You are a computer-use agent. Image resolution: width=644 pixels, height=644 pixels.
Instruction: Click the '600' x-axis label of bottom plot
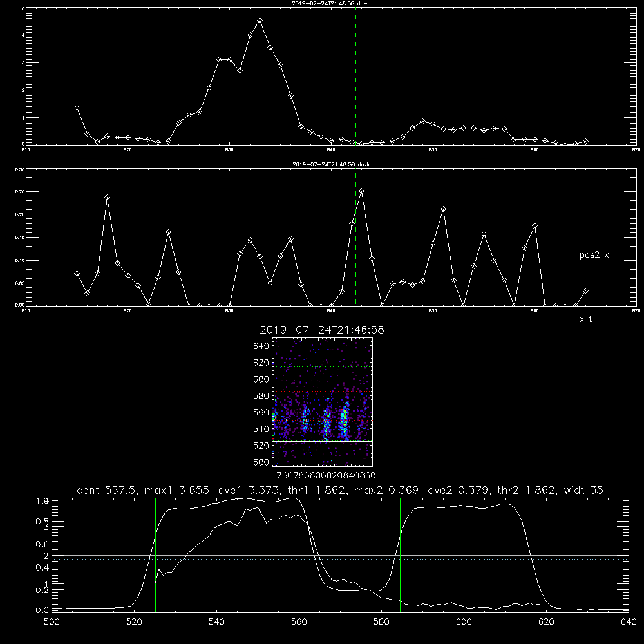464,622
